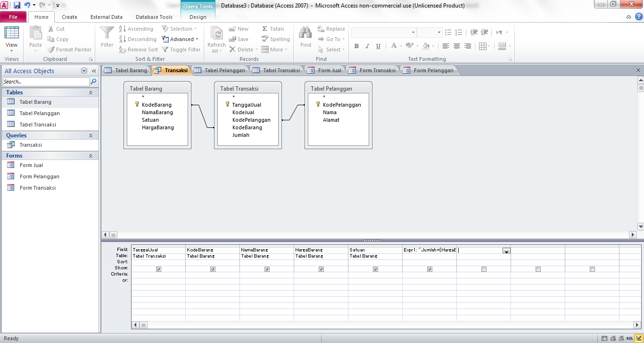
Task: Switch to SQL view in status bar
Action: click(630, 338)
